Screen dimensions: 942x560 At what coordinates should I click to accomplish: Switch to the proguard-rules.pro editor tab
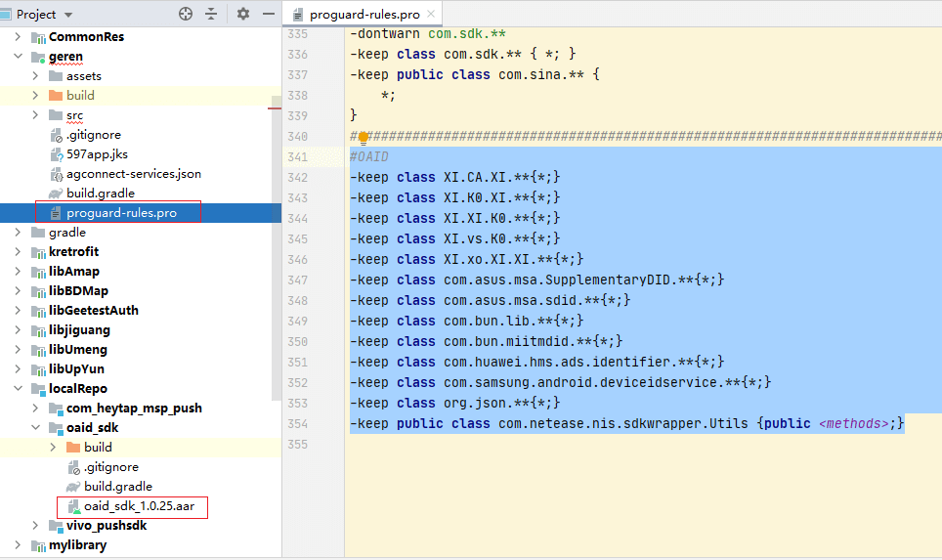[364, 14]
